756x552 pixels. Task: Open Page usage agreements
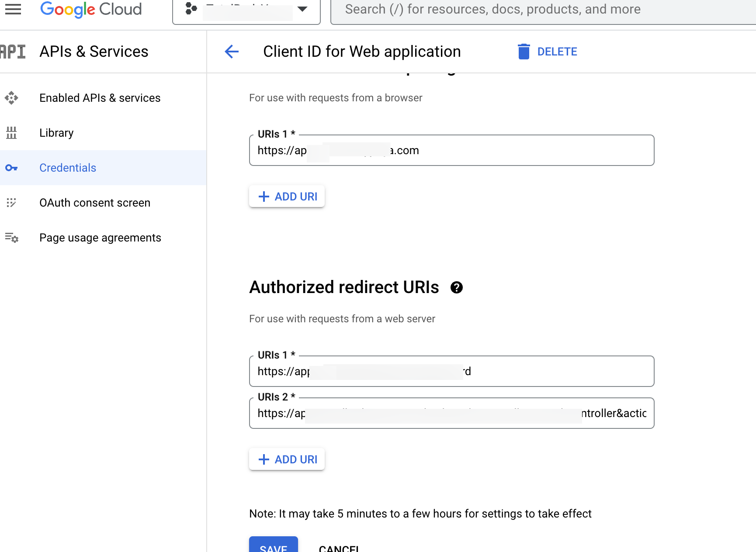pyautogui.click(x=100, y=238)
